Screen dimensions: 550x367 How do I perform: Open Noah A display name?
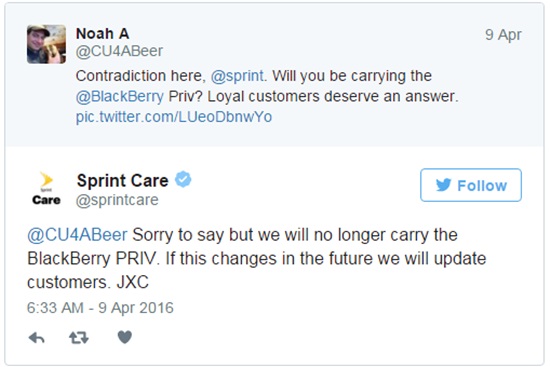click(103, 34)
